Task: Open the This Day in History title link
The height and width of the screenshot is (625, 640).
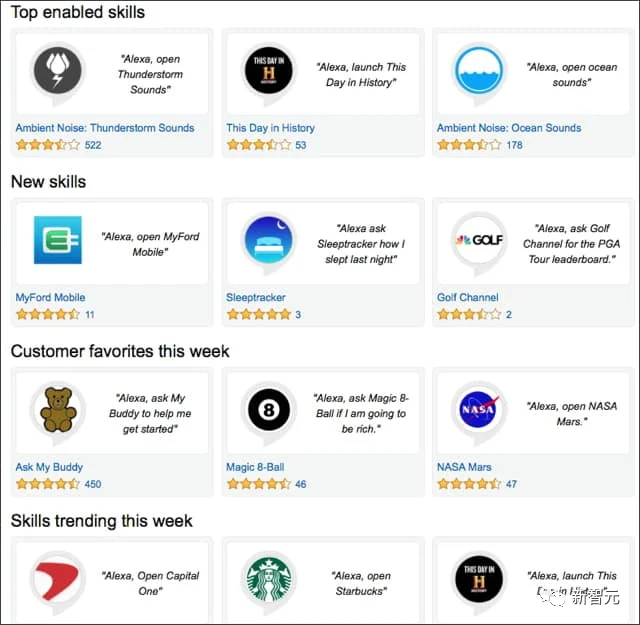Action: 270,128
